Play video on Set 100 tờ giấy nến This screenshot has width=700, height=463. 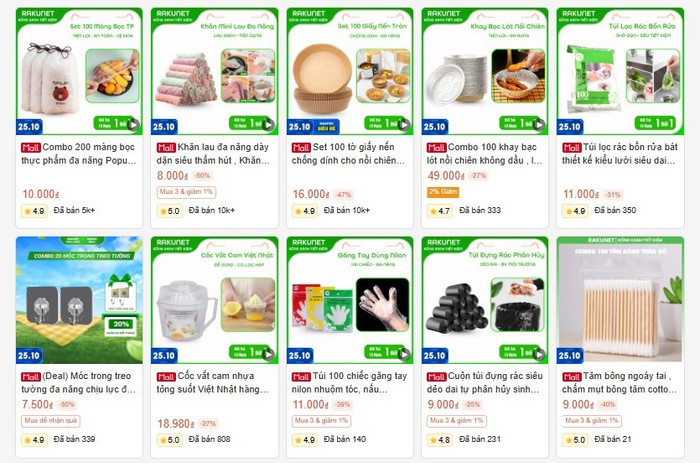(x=404, y=125)
